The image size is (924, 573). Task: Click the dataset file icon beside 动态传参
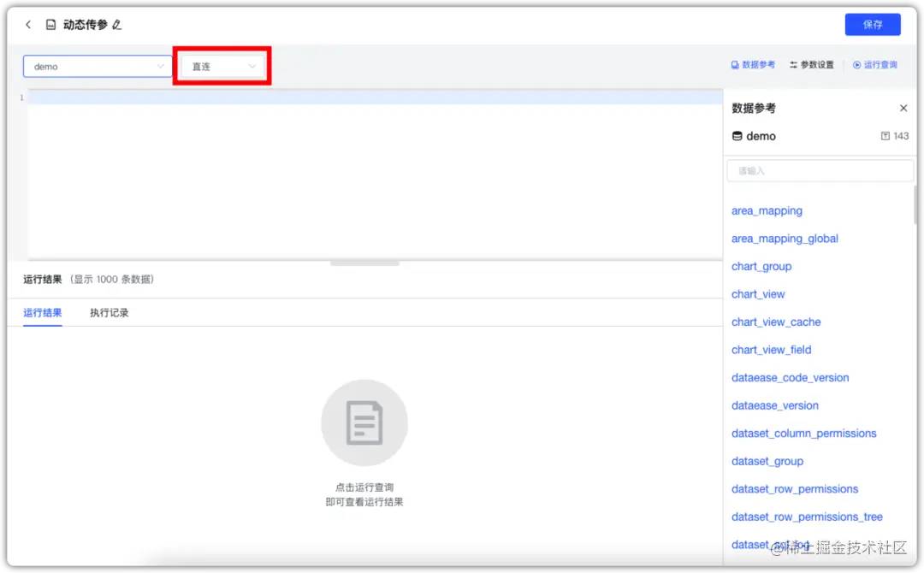[51, 25]
